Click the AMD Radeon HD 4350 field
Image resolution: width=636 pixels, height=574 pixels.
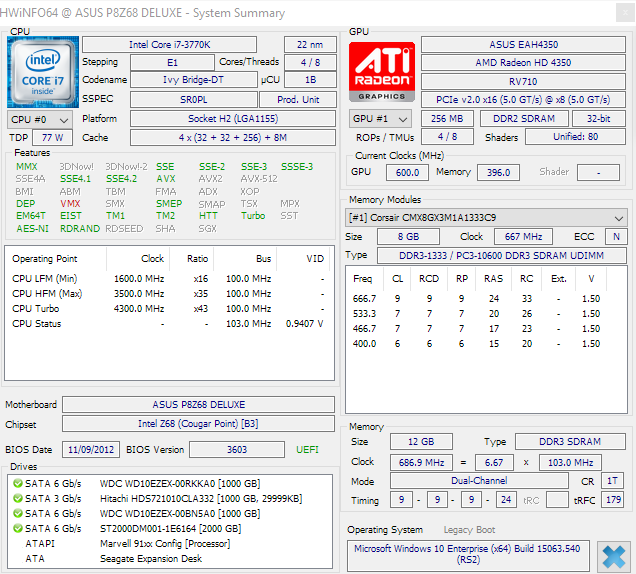[523, 62]
